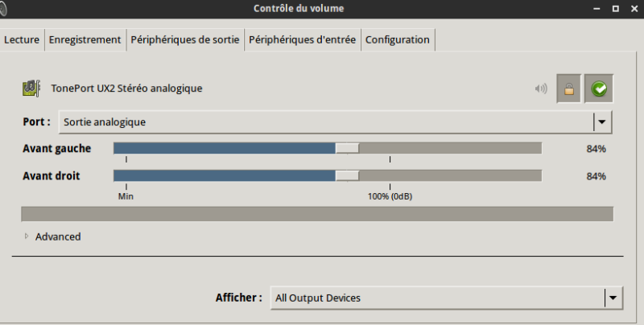Image resolution: width=644 pixels, height=325 pixels.
Task: Open the Port dropdown arrow
Action: pos(603,122)
